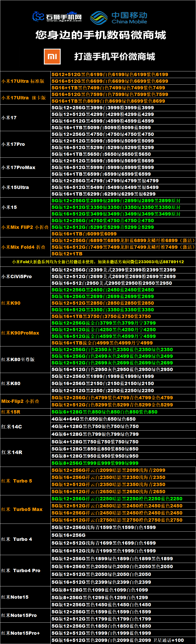Screen dimensions: 196x644
Task: Click the 红米 Turbo5 Max model name
Action: click(22, 509)
